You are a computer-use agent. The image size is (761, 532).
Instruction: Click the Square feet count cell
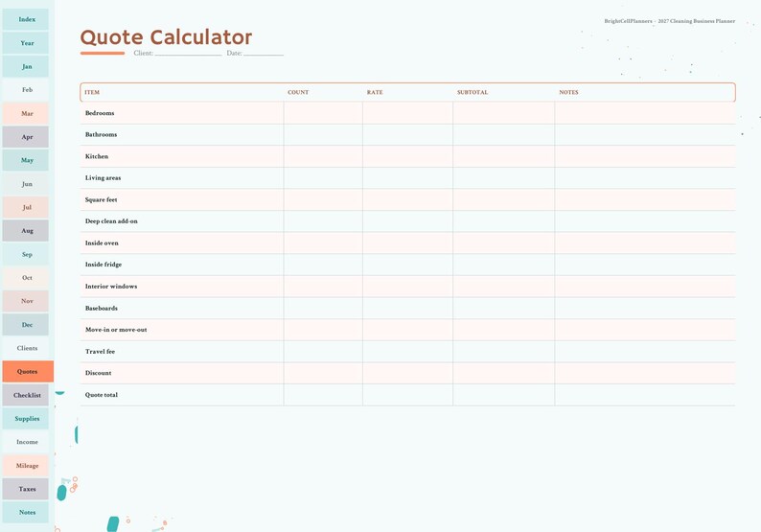(x=323, y=199)
